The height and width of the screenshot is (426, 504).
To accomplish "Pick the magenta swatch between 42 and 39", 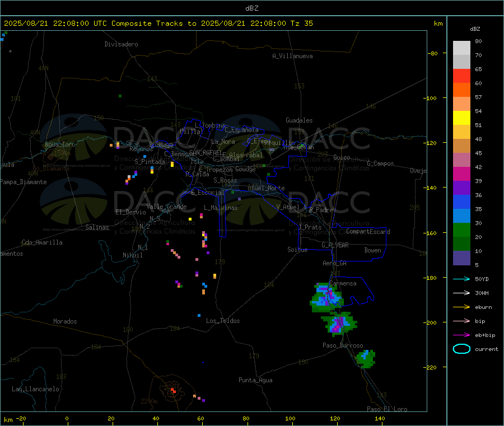I will [x=461, y=174].
